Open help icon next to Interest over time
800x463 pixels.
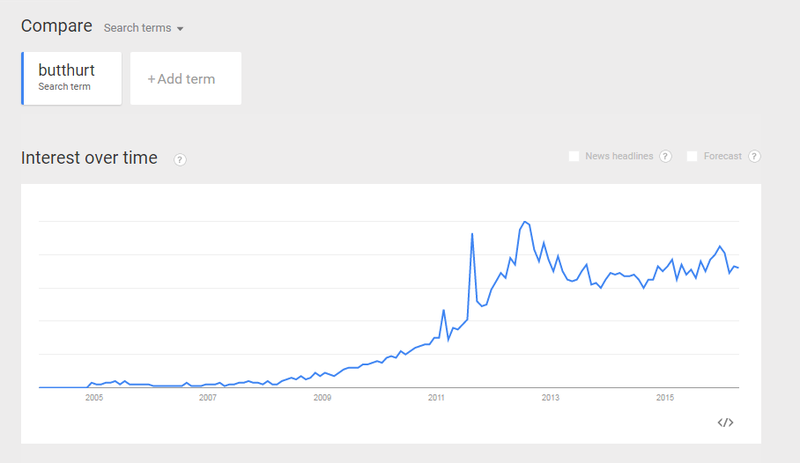pyautogui.click(x=180, y=160)
